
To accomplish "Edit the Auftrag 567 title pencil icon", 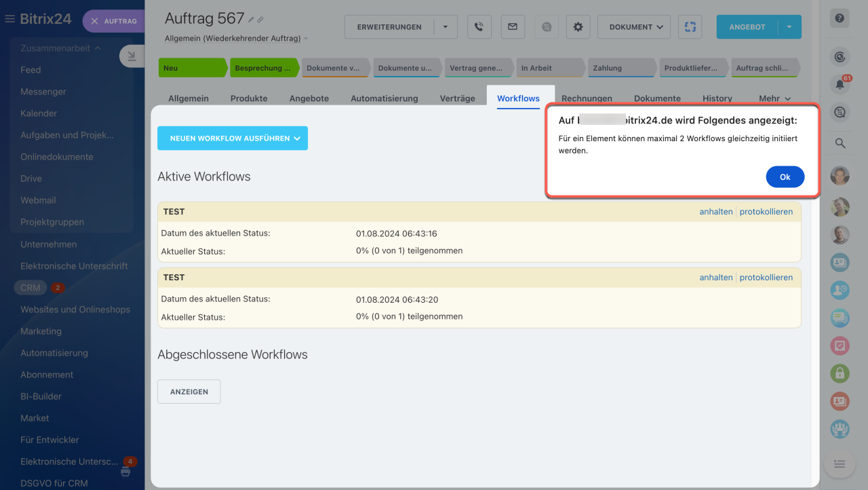I will 251,20.
